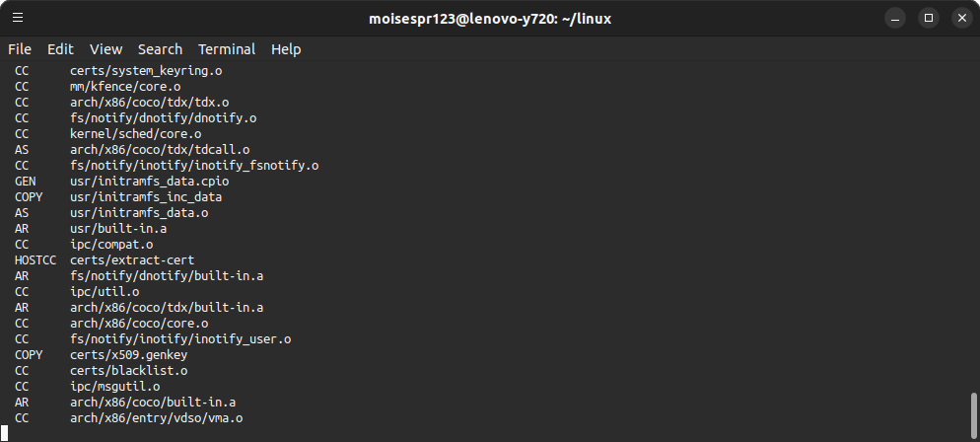
Task: Open the File menu
Action: click(20, 49)
